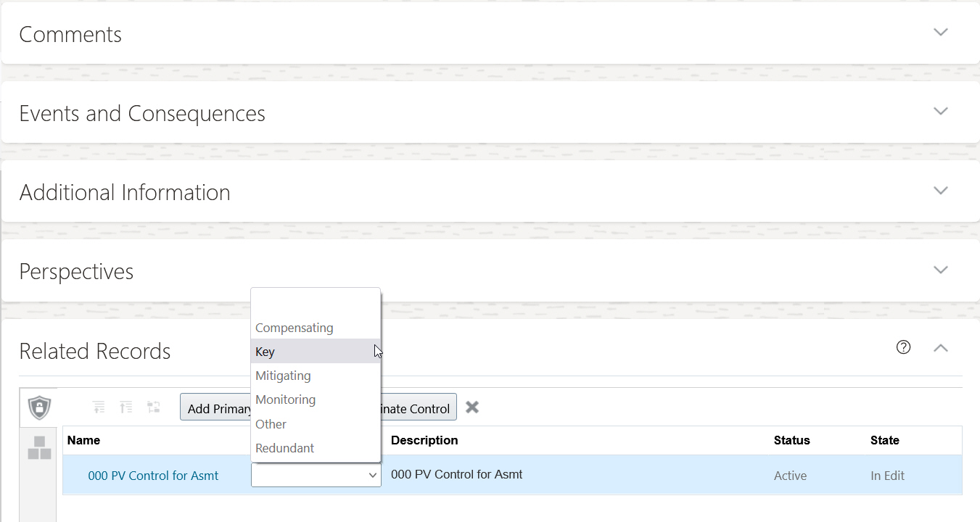980x522 pixels.
Task: Click the expand all rows icon
Action: (x=126, y=407)
